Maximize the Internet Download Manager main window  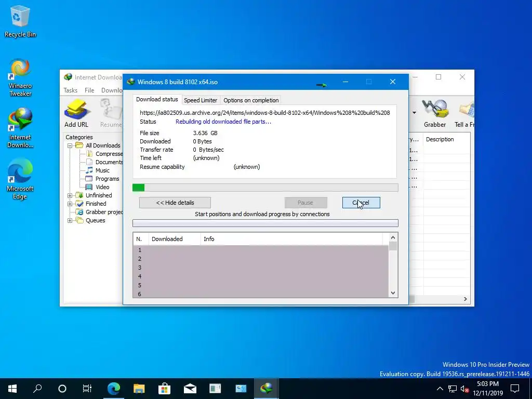438,77
